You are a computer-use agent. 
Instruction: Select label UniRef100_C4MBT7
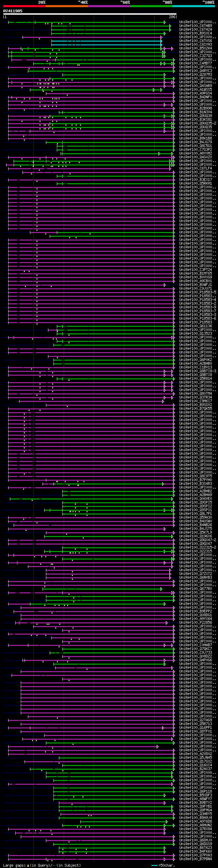[196, 63]
